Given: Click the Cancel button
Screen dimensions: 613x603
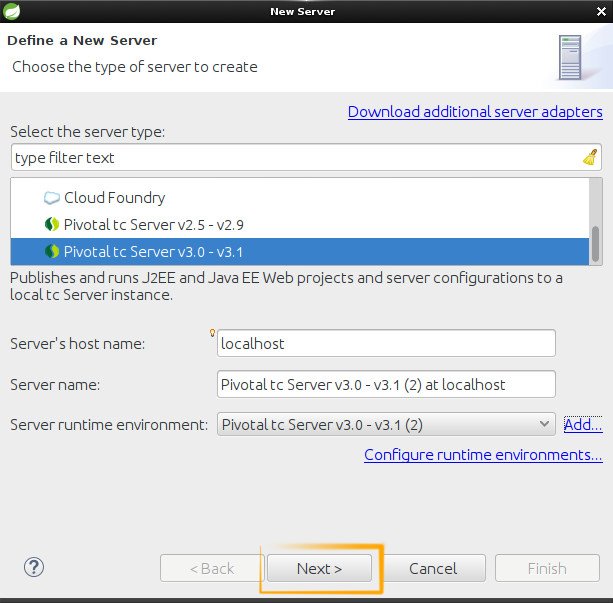Looking at the screenshot, I should click(x=433, y=568).
